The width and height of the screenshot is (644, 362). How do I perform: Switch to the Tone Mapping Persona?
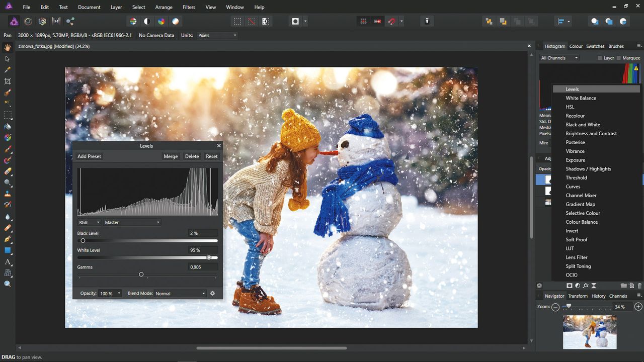pyautogui.click(x=56, y=21)
